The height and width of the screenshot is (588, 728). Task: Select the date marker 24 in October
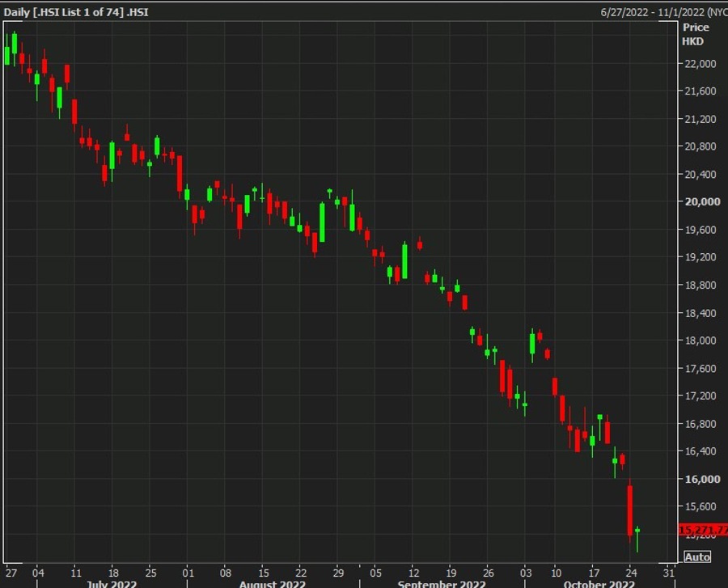point(631,569)
